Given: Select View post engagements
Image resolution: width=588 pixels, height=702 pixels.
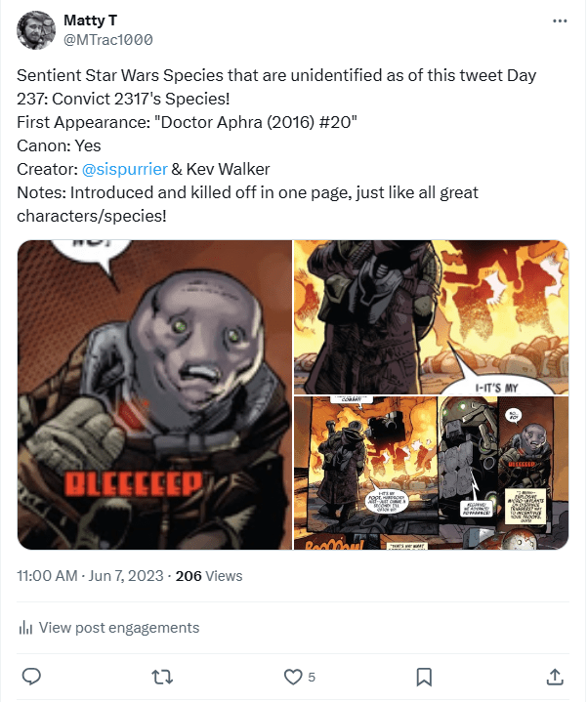Looking at the screenshot, I should pos(117,628).
